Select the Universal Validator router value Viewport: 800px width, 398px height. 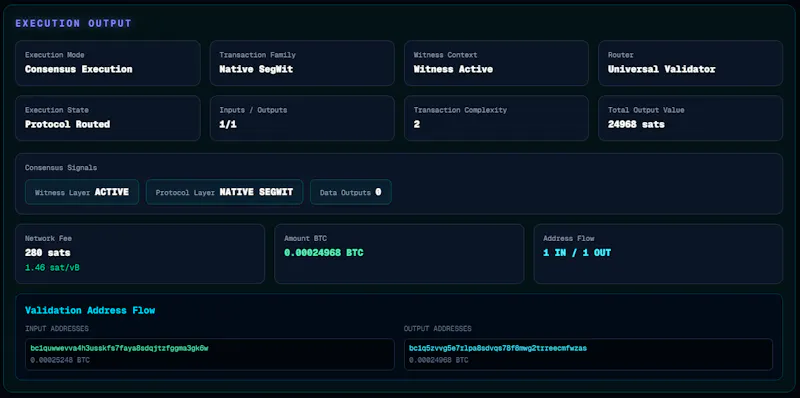(661, 69)
